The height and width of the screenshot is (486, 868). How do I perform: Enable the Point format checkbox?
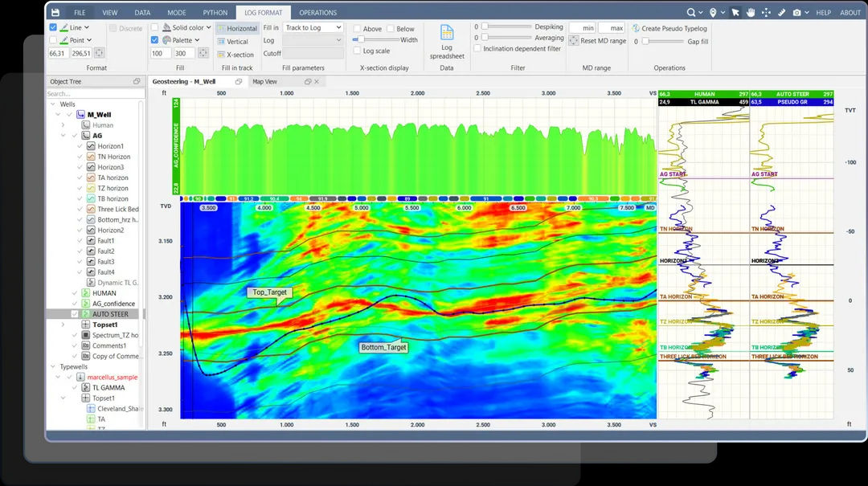tap(53, 40)
